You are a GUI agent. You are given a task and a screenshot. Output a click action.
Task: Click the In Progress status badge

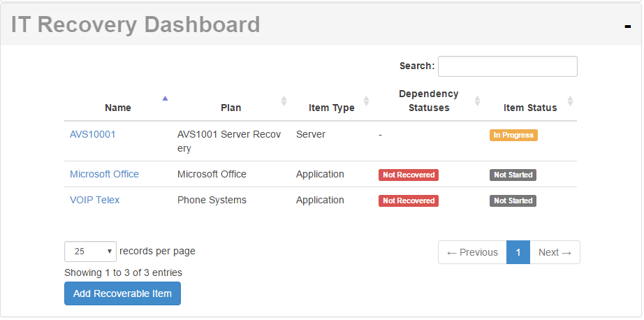click(513, 135)
